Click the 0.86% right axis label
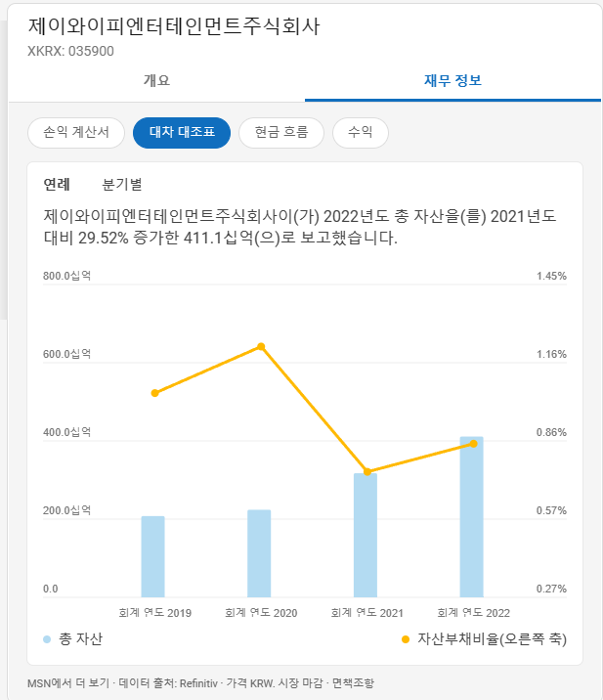This screenshot has height=700, width=603. (551, 432)
